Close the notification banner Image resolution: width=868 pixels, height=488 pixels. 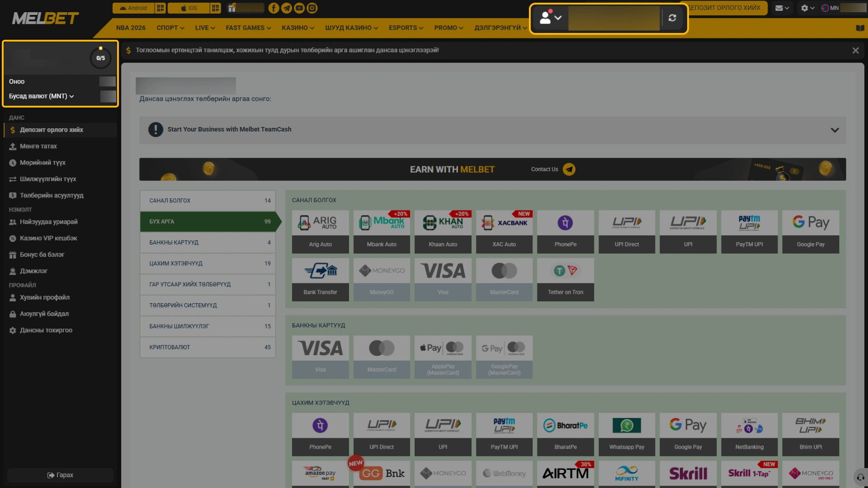pos(855,51)
